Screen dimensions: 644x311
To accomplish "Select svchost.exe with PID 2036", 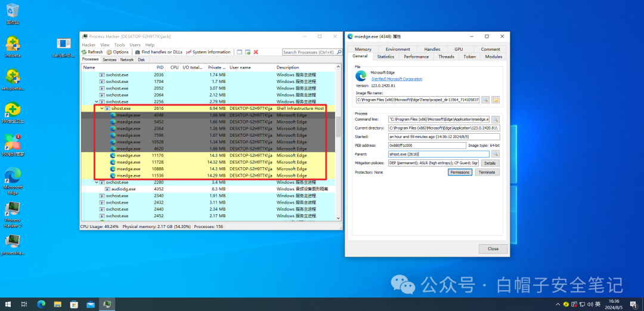I will click(208, 75).
